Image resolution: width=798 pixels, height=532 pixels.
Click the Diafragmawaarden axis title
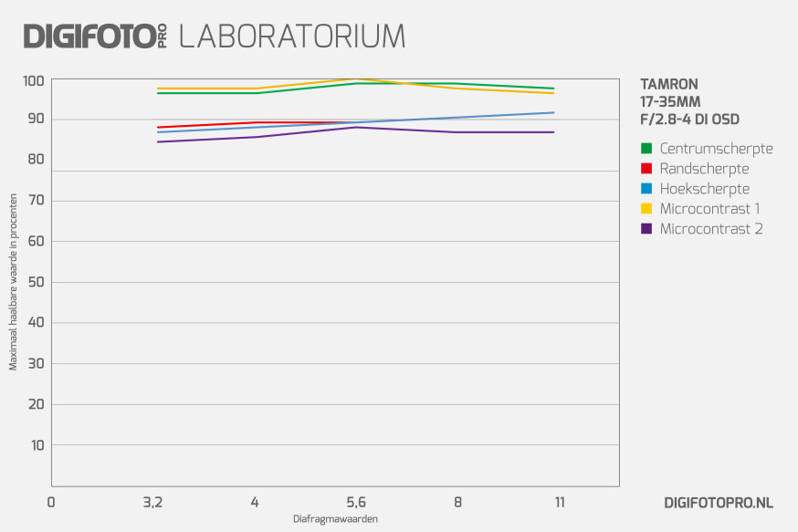coord(335,519)
